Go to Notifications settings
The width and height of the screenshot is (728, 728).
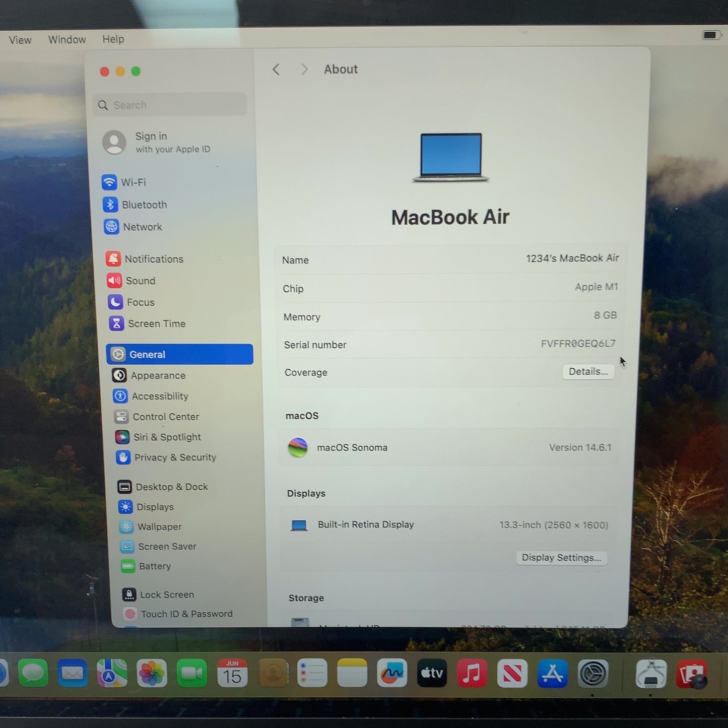[x=145, y=259]
